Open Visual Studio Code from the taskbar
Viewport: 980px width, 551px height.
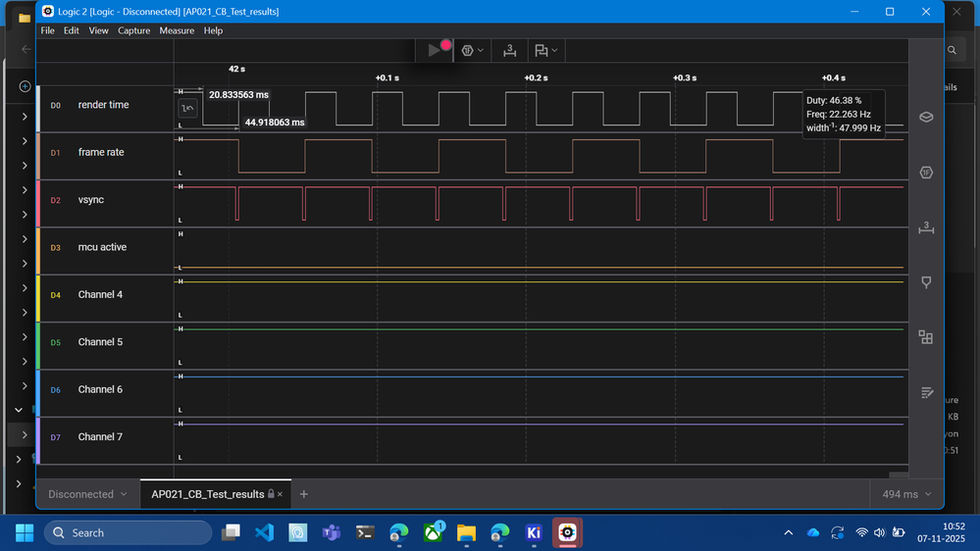pos(265,533)
